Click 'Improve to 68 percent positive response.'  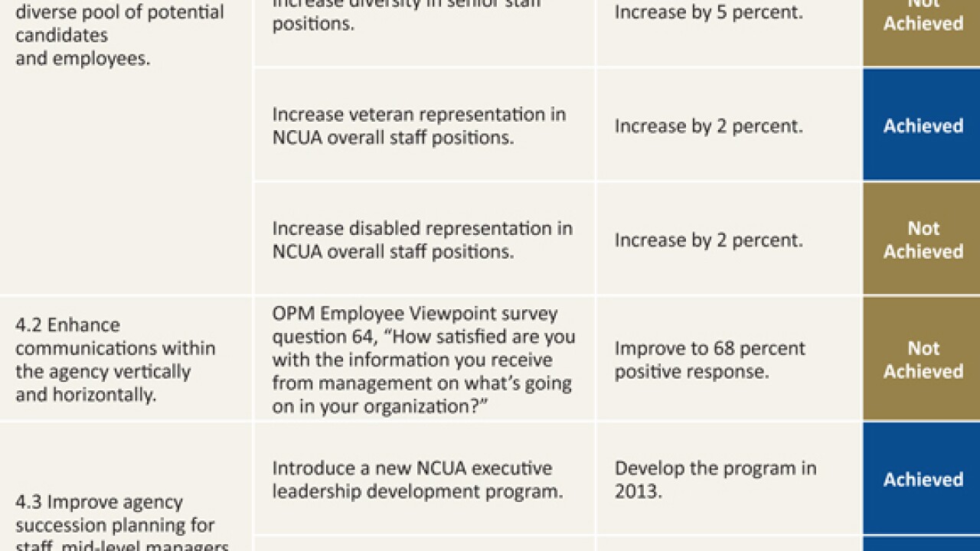(x=710, y=359)
